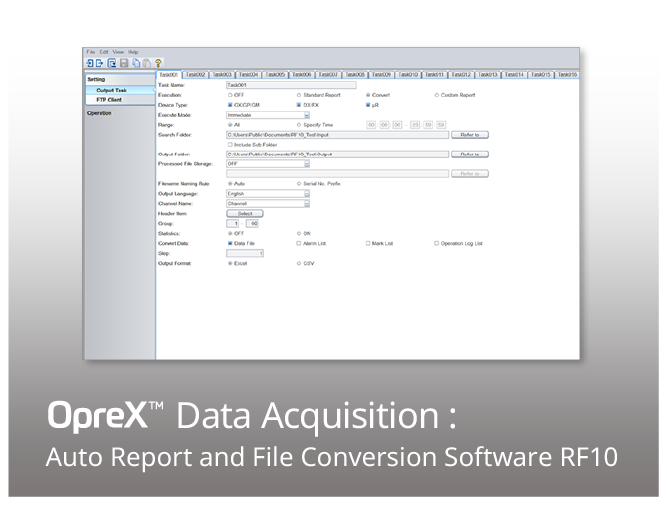The width and height of the screenshot is (667, 505).
Task: Open the Execute Mode dropdown
Action: pos(268,115)
